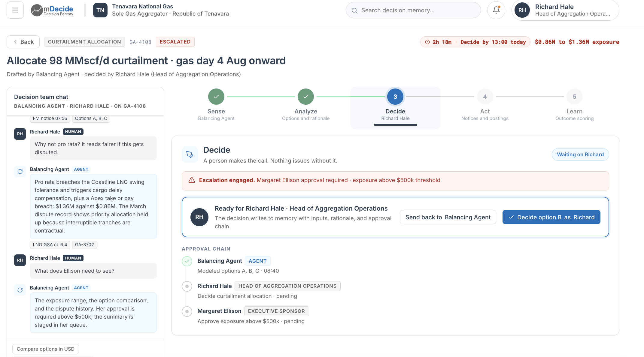
Task: Click Send back to Balancing Agent
Action: (x=448, y=217)
